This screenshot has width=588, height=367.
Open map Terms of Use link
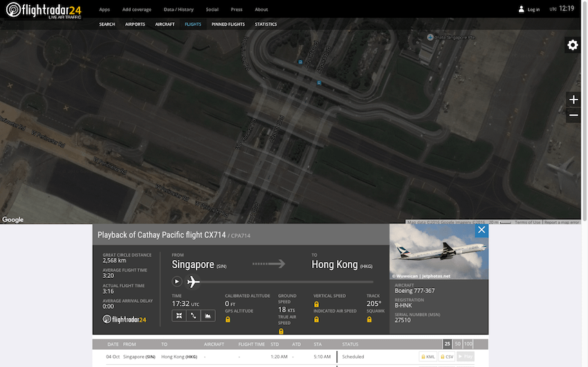tap(527, 222)
